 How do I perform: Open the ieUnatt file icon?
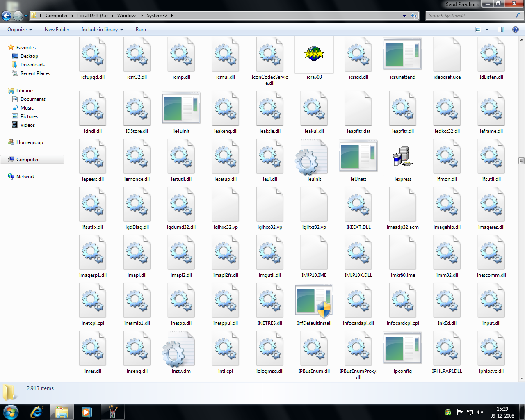tap(358, 156)
